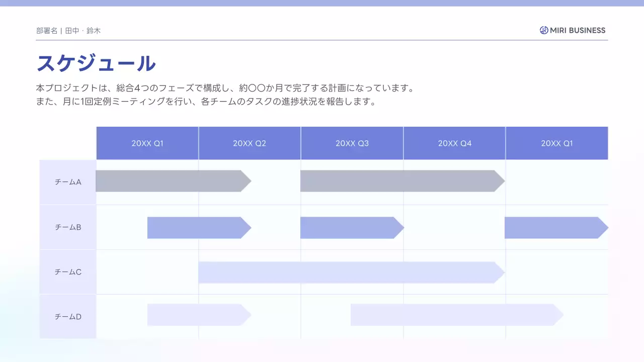
Task: Click the 20XX Q2 header cell
Action: tap(250, 143)
